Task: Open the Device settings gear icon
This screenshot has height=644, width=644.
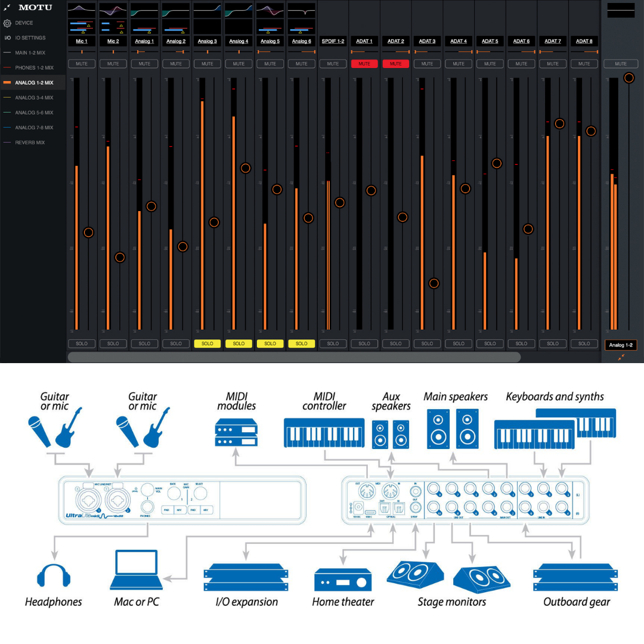Action: (x=7, y=23)
